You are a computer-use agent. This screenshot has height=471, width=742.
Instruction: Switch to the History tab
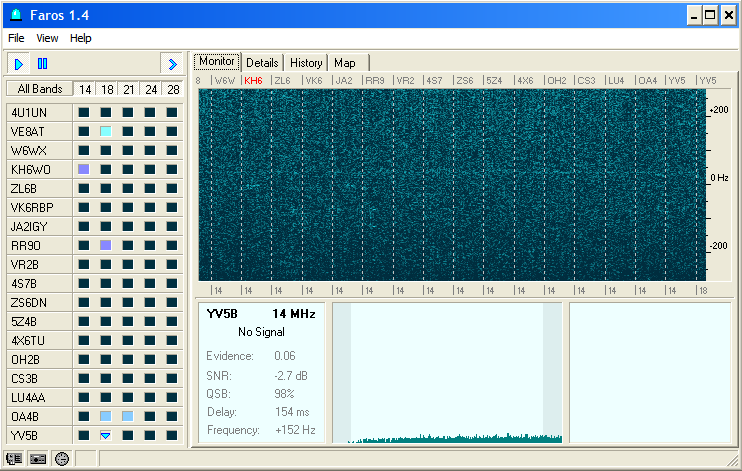pos(306,63)
